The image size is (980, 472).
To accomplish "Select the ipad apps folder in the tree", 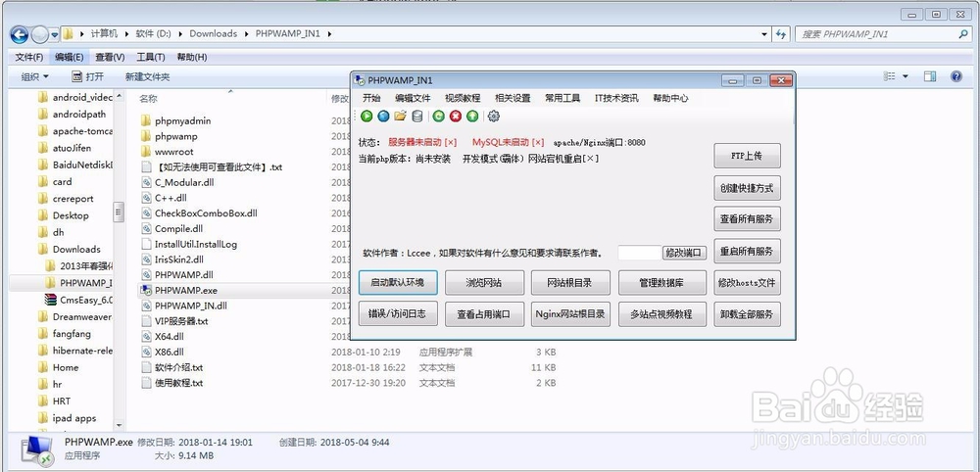I will point(74,418).
